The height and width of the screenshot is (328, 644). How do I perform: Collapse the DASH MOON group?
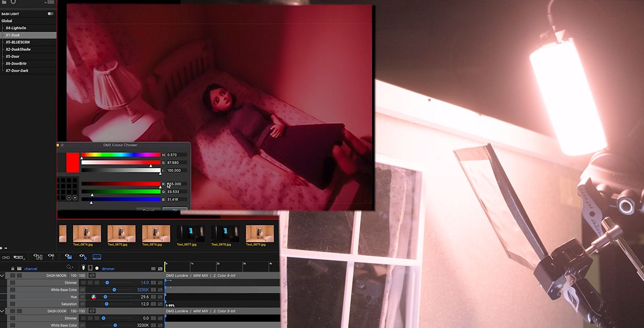(x=3, y=275)
